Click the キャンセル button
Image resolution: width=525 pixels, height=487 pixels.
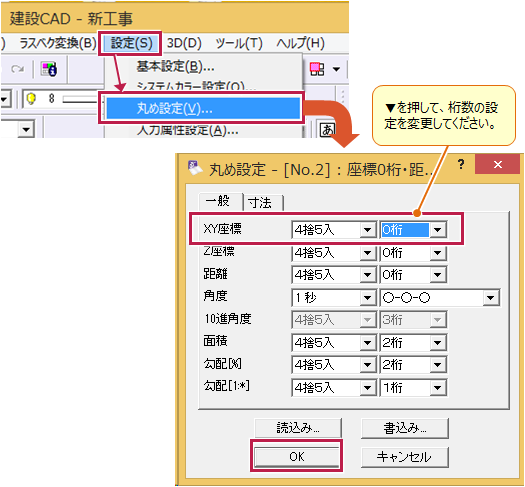click(x=404, y=457)
